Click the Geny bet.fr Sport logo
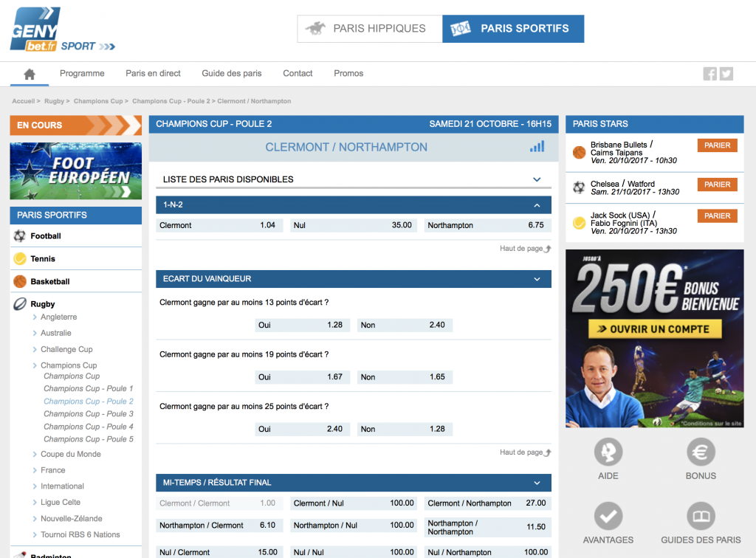 62,30
